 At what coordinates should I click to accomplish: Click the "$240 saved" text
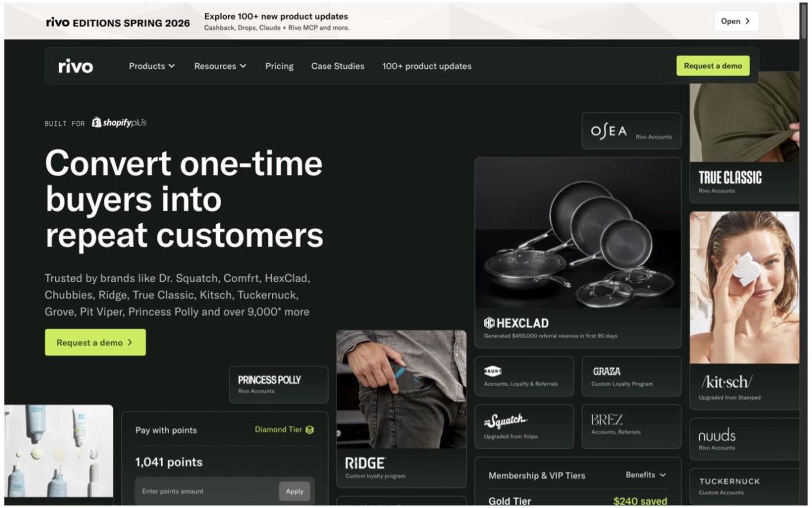[640, 500]
